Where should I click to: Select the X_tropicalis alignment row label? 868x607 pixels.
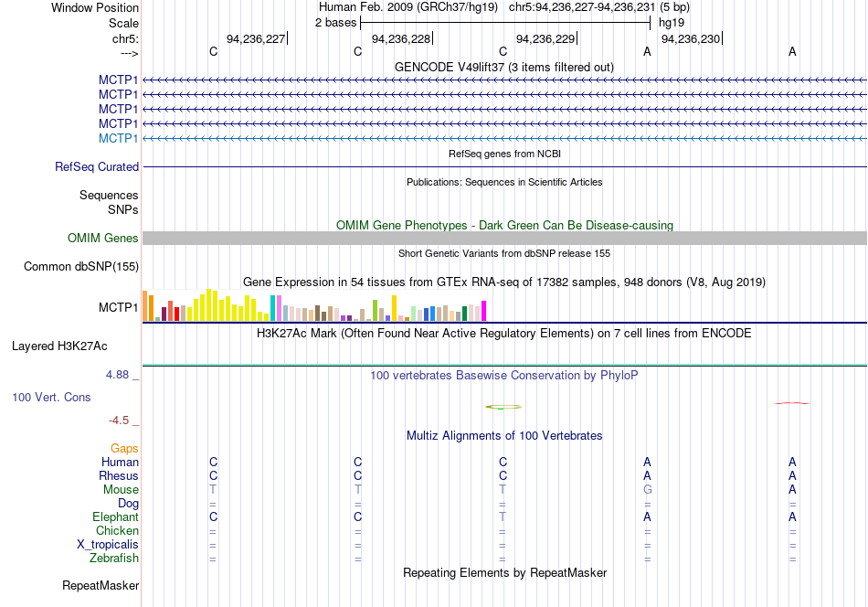(x=108, y=545)
